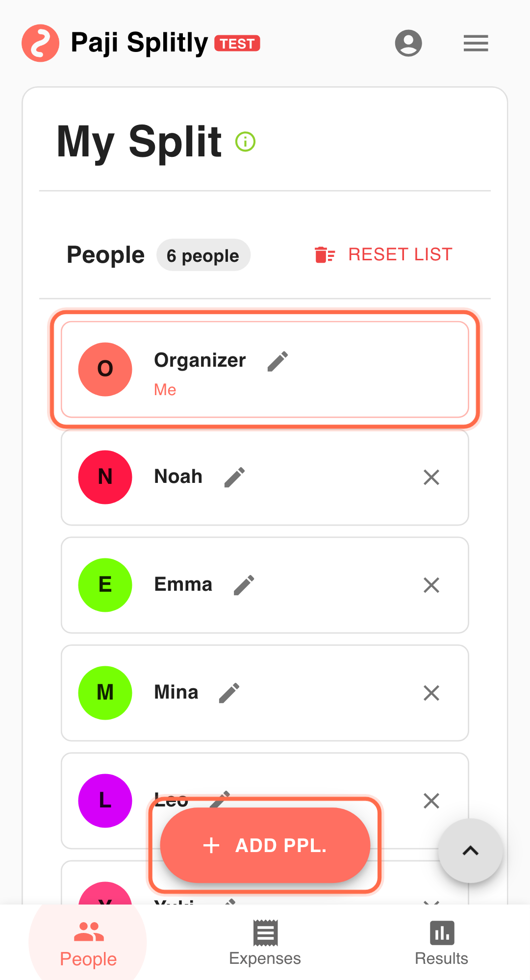Remove Leo with the X icon

point(431,801)
